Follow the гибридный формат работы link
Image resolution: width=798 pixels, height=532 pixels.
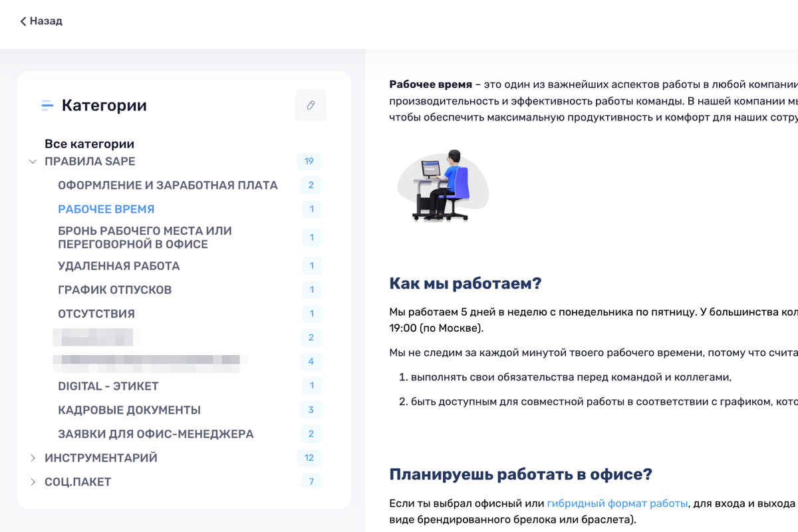(x=617, y=502)
